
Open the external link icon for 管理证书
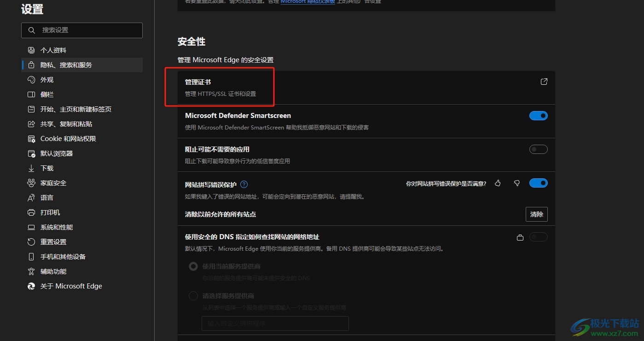pyautogui.click(x=544, y=82)
